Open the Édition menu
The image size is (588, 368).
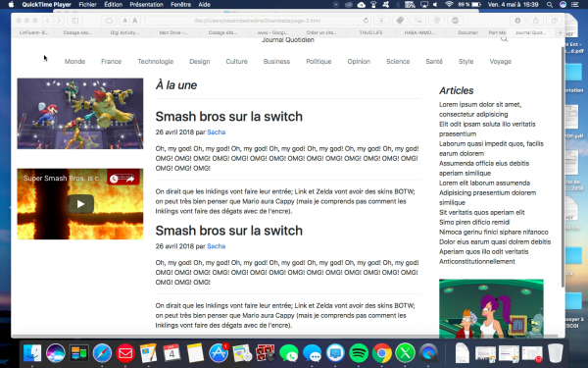click(x=114, y=5)
